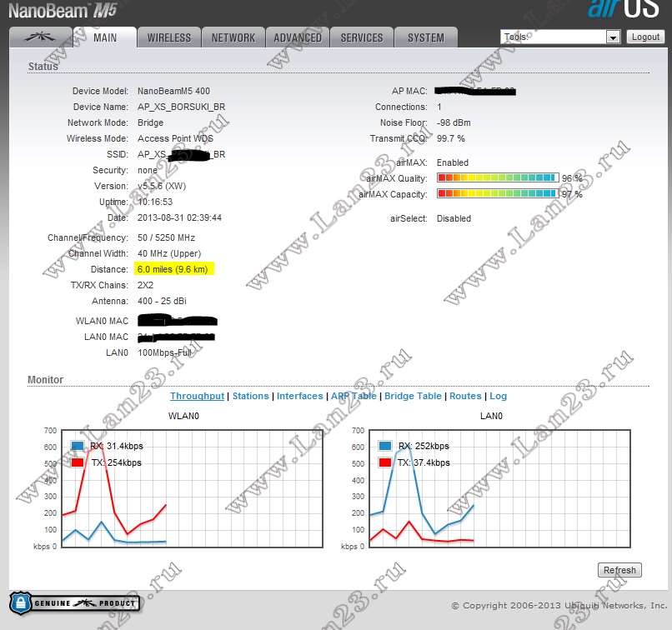Click the version text v5.5.6 (XW)
The image size is (672, 630).
pyautogui.click(x=162, y=186)
